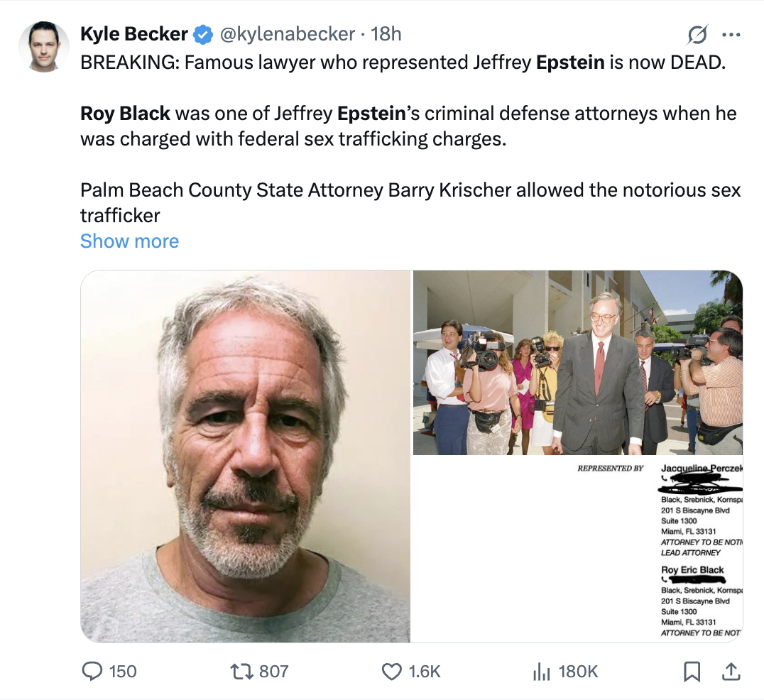
Task: Open the three-dot more options menu
Action: 731,34
